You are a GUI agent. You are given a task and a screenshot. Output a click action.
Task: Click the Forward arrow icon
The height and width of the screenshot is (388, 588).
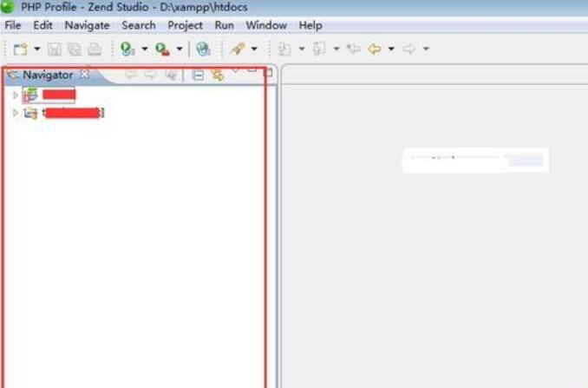click(x=408, y=49)
